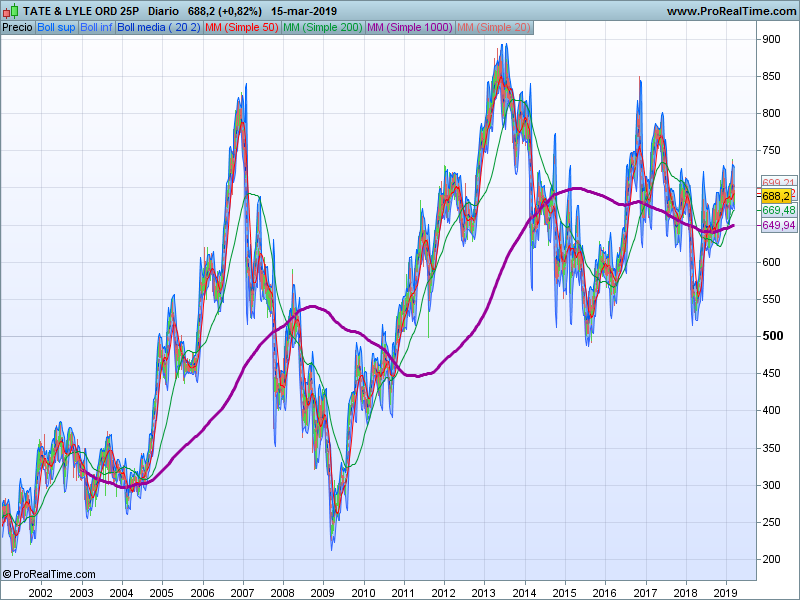Click the 200 level on the price axis
This screenshot has width=800, height=600.
pyautogui.click(x=771, y=559)
